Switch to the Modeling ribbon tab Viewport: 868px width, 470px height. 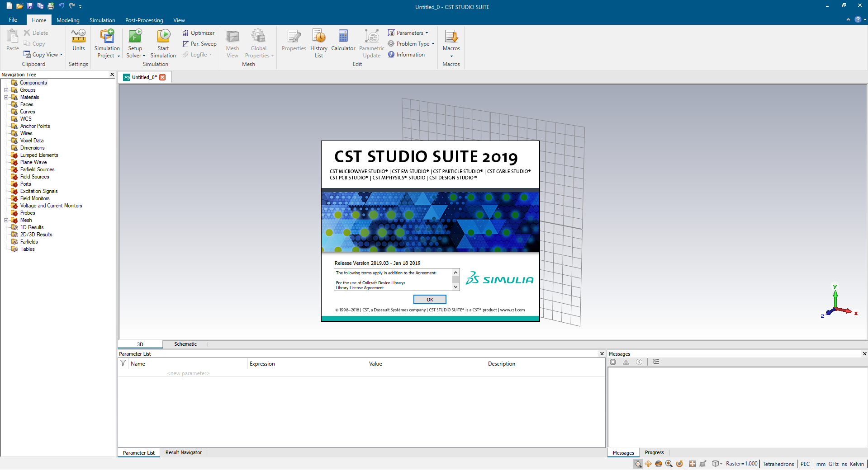pyautogui.click(x=68, y=20)
